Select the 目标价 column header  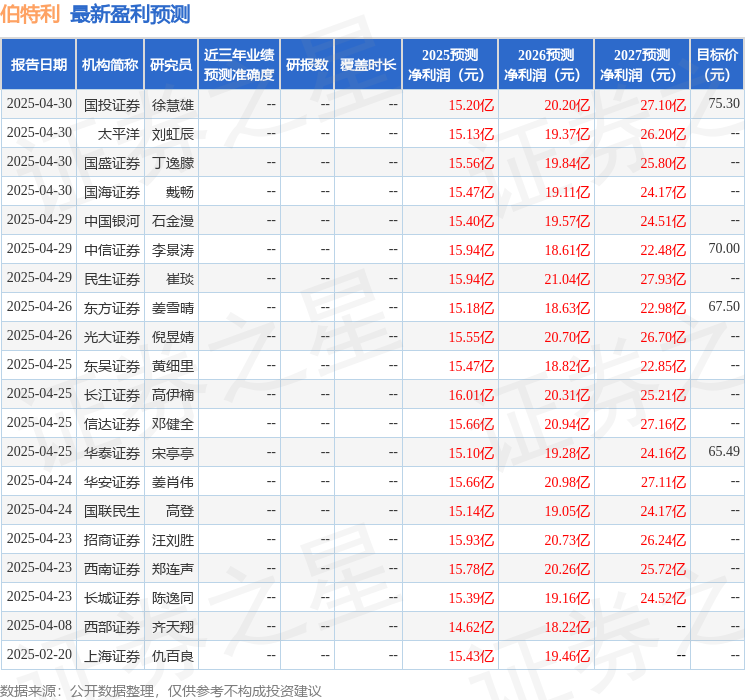(717, 64)
